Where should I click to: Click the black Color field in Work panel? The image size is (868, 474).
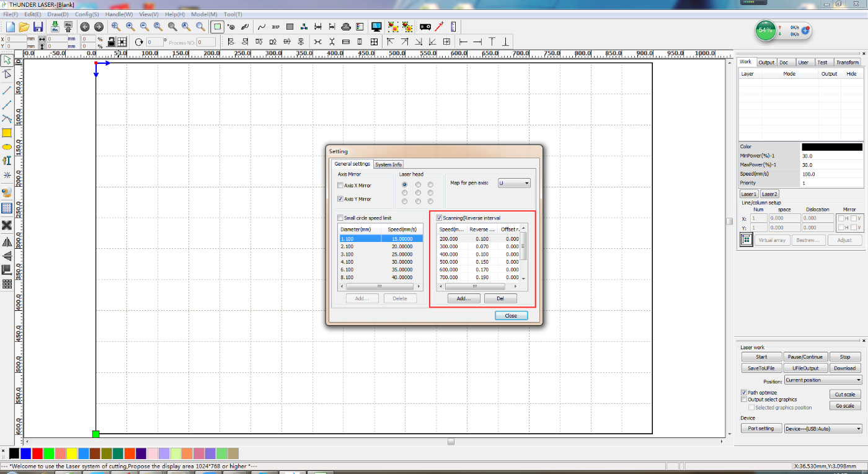pyautogui.click(x=831, y=147)
